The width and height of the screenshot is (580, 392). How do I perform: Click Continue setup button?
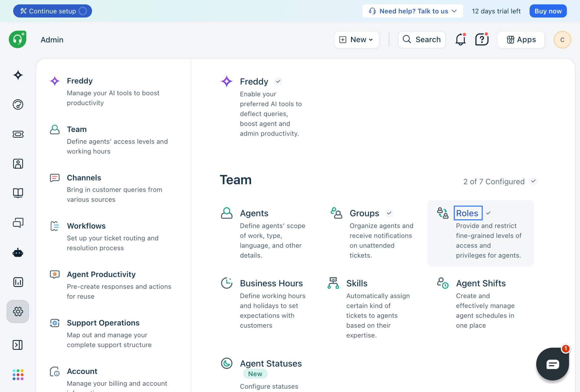53,11
